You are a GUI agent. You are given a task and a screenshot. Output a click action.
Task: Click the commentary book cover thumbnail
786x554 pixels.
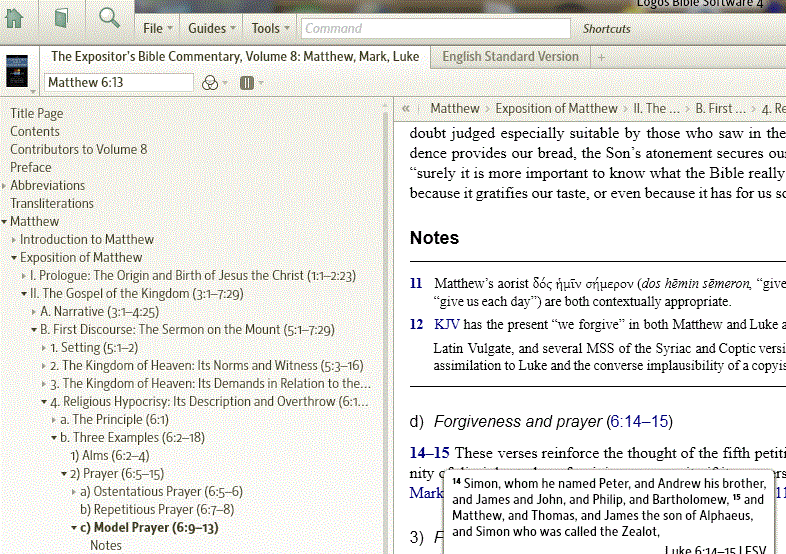pyautogui.click(x=17, y=71)
